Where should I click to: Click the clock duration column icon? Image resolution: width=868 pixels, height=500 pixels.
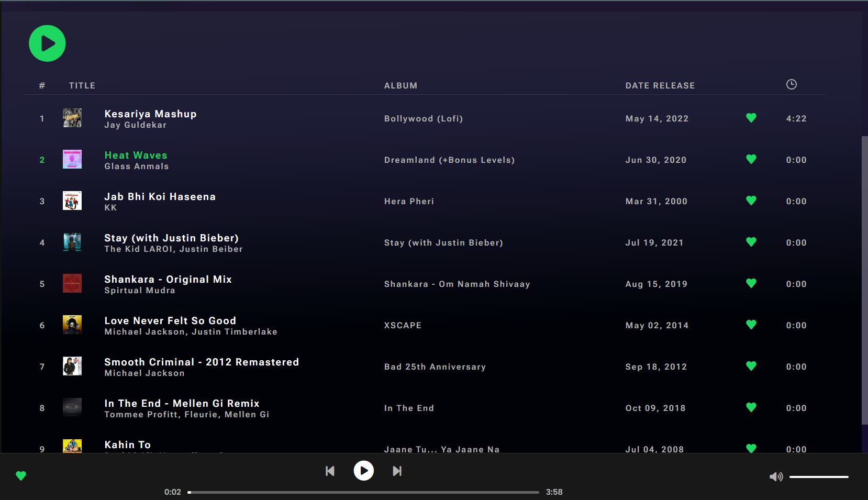click(792, 84)
